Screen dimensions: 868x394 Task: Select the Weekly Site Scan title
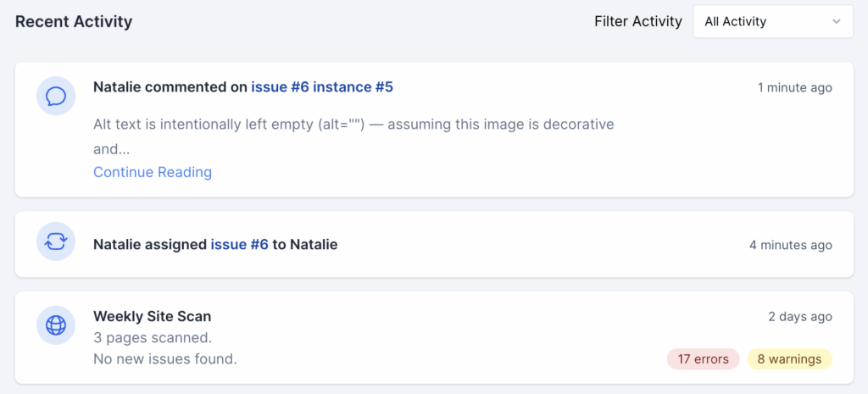pyautogui.click(x=152, y=317)
